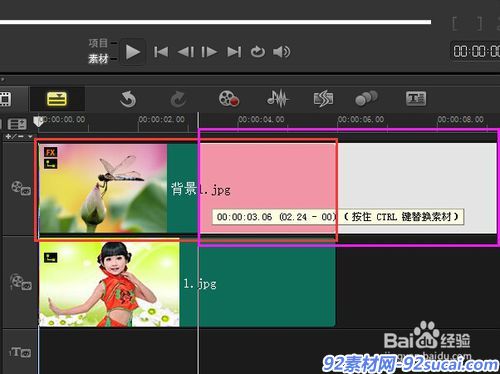Image resolution: width=500 pixels, height=374 pixels.
Task: Open the auto music icon
Action: coord(323,99)
